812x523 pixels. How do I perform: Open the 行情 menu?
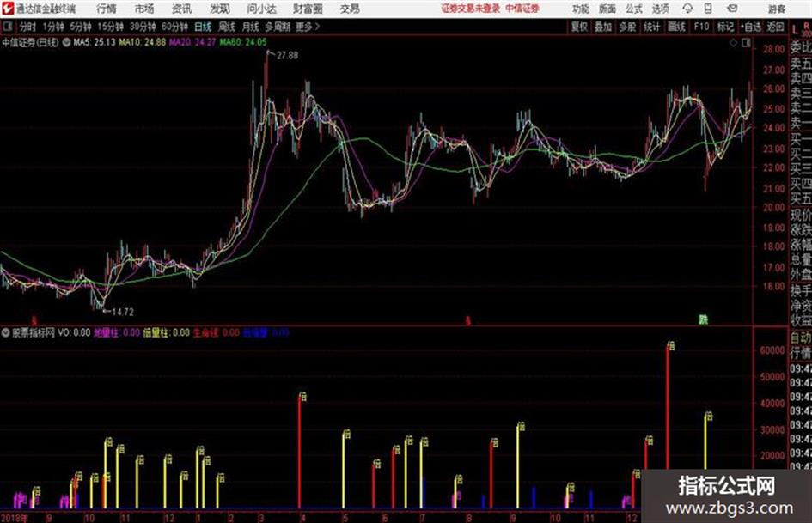(107, 9)
